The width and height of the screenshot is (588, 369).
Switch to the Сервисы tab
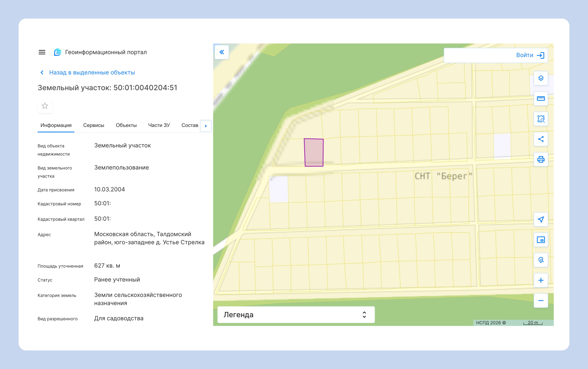click(94, 125)
